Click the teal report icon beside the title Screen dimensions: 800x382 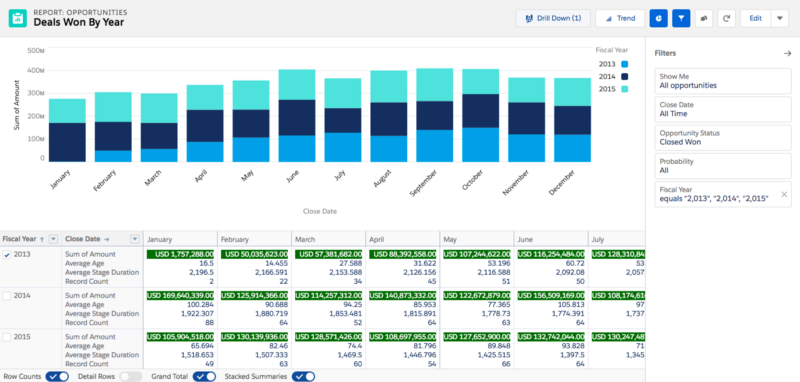[x=18, y=18]
